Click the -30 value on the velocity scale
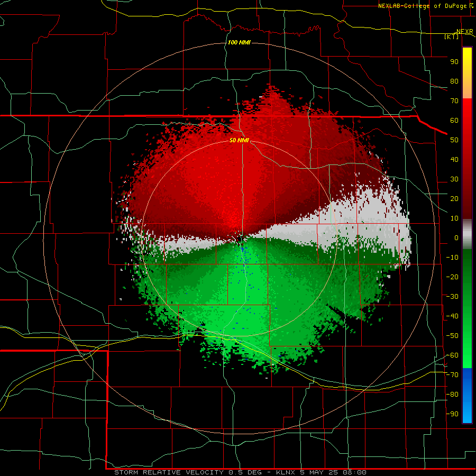Viewport: 476px width, 476px height. pyautogui.click(x=452, y=297)
